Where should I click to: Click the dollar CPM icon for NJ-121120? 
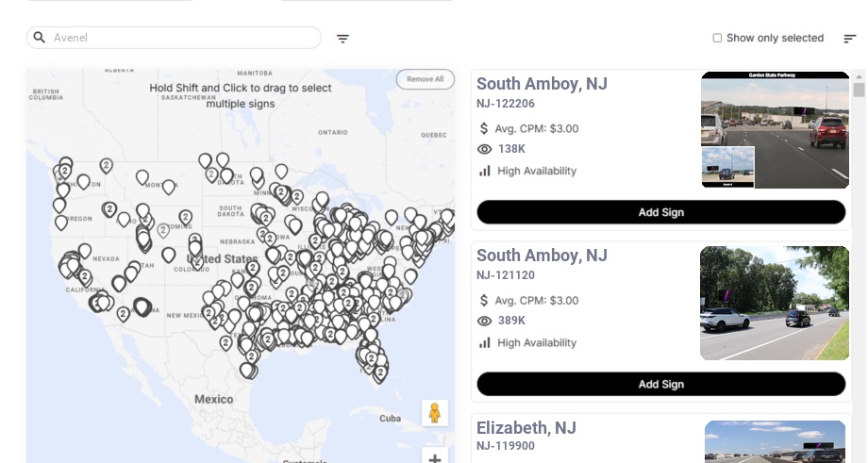pyautogui.click(x=485, y=300)
